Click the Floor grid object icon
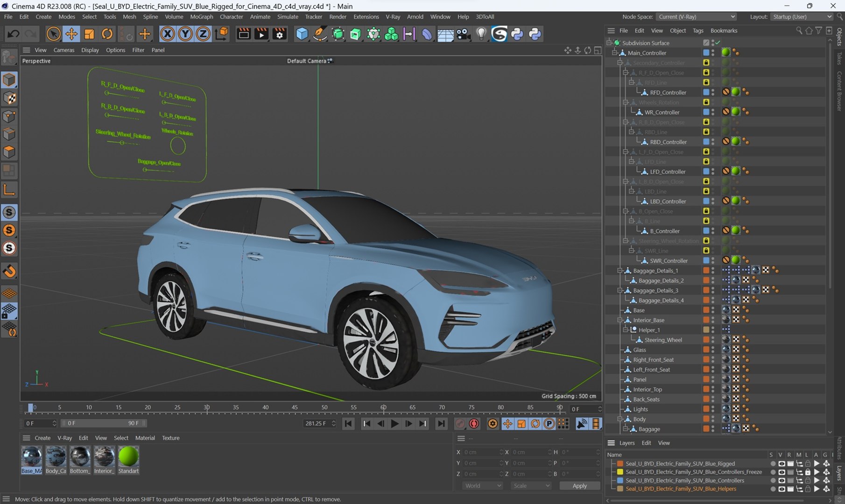The width and height of the screenshot is (845, 504). pyautogui.click(x=445, y=35)
